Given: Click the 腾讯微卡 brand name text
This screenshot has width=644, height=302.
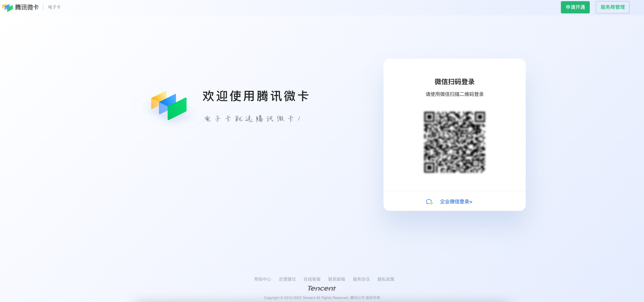Looking at the screenshot, I should click(x=27, y=7).
